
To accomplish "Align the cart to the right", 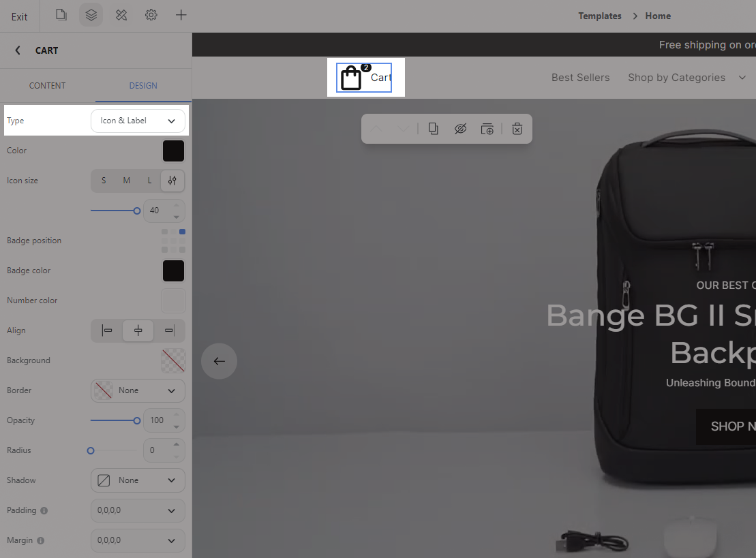I will 169,330.
